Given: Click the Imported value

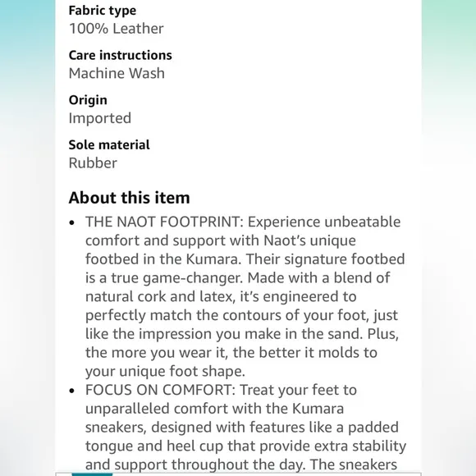Looking at the screenshot, I should [x=100, y=118].
